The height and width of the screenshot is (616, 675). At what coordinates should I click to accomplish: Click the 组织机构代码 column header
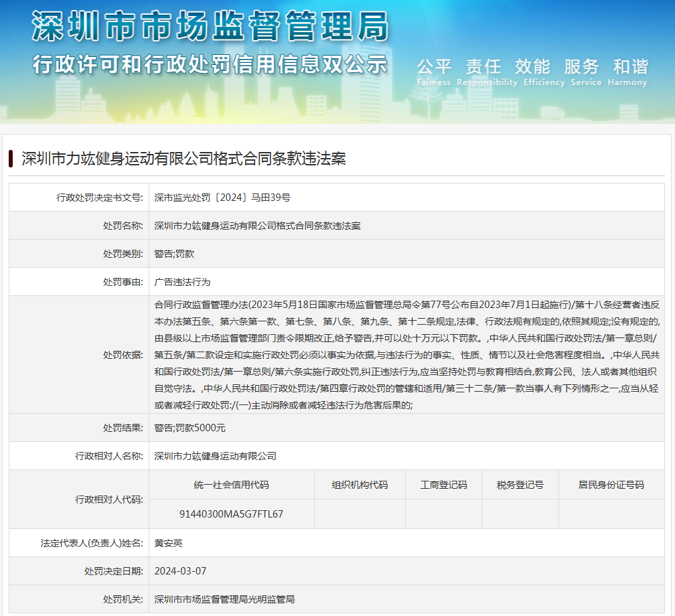pyautogui.click(x=360, y=485)
